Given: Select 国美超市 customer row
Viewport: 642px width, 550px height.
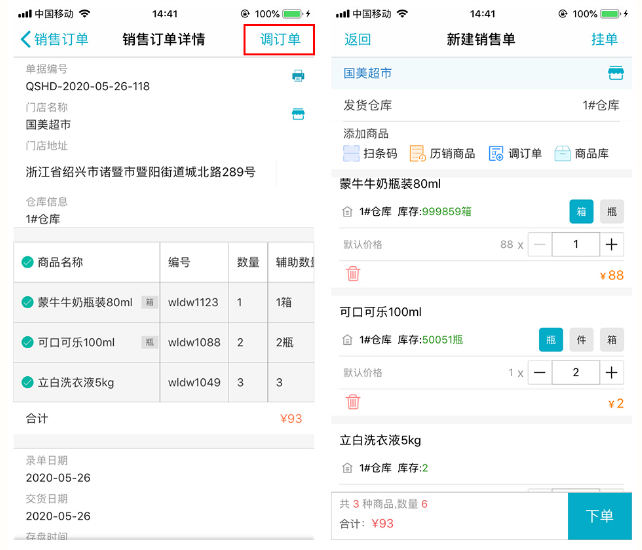Looking at the screenshot, I should (x=482, y=73).
